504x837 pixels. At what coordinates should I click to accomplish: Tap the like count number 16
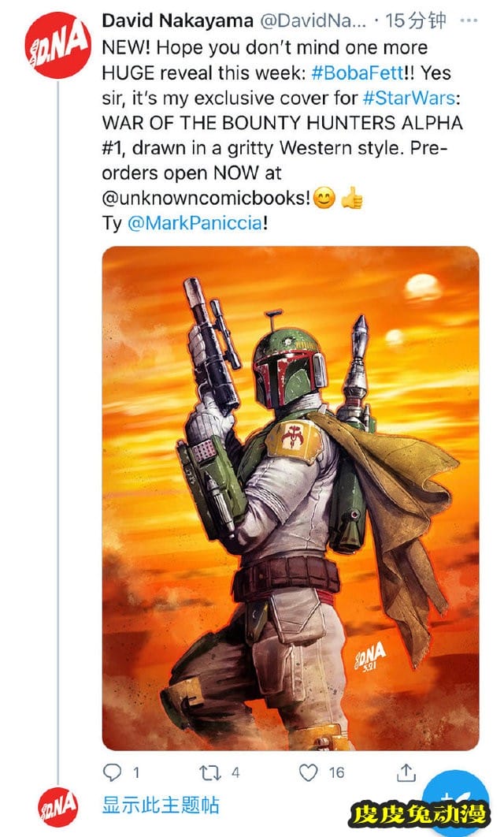336,772
